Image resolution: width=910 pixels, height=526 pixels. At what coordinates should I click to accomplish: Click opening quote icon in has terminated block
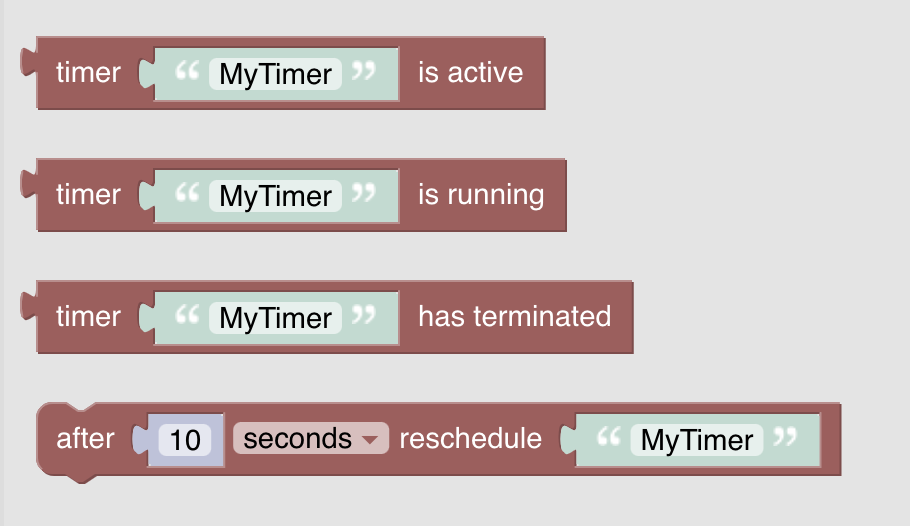tap(187, 315)
